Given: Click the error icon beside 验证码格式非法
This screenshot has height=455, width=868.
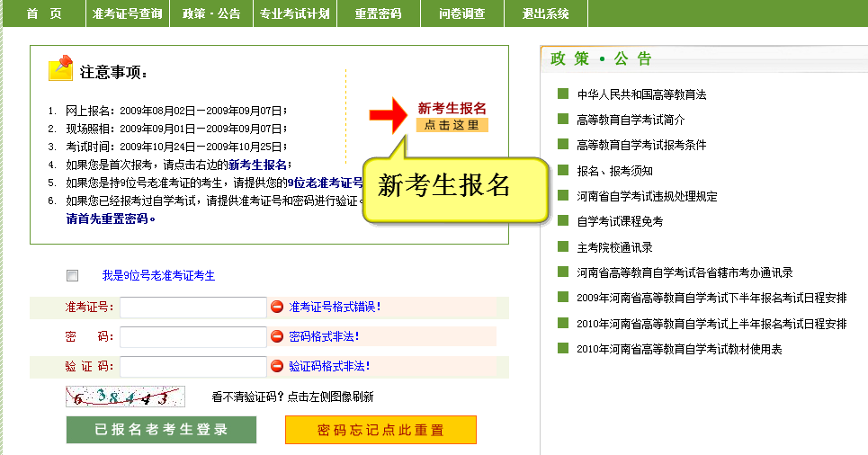Looking at the screenshot, I should click(x=277, y=366).
